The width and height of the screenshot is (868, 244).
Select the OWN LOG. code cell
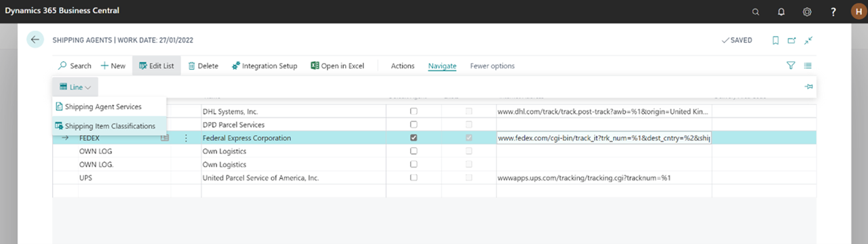(x=124, y=164)
